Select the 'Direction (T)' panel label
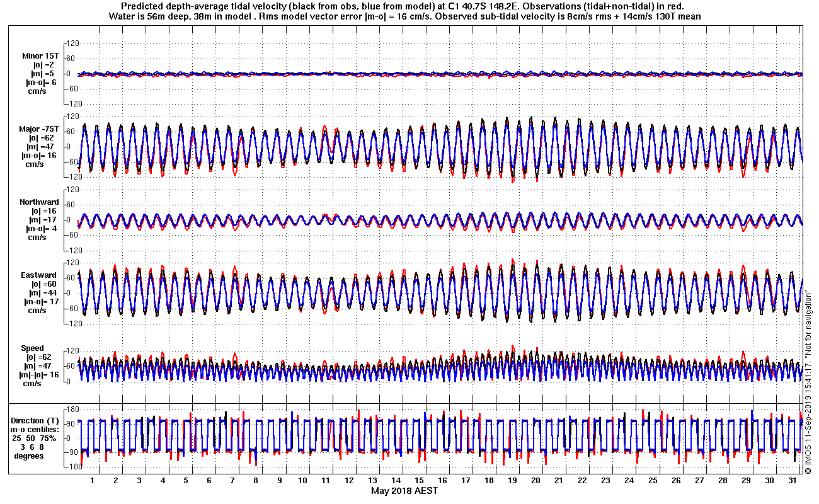 (36, 420)
